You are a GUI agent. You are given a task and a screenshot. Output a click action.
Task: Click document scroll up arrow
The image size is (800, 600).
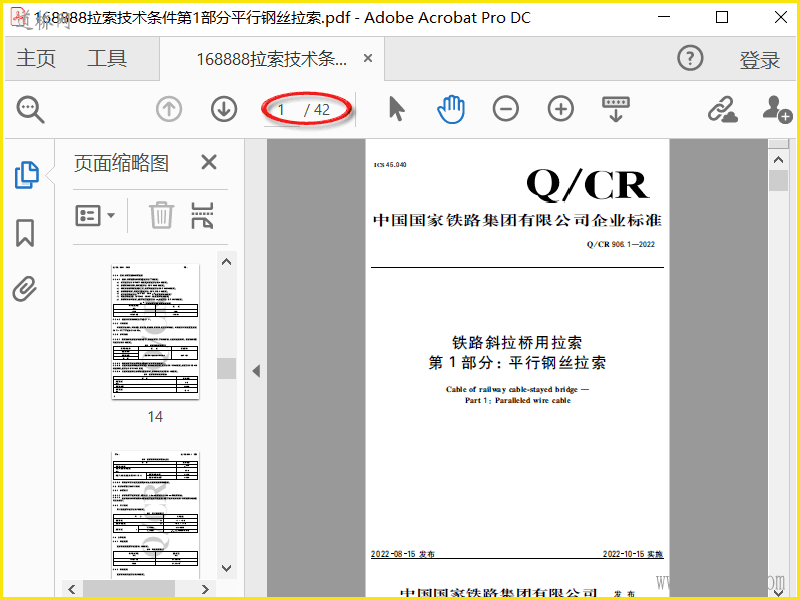click(778, 160)
